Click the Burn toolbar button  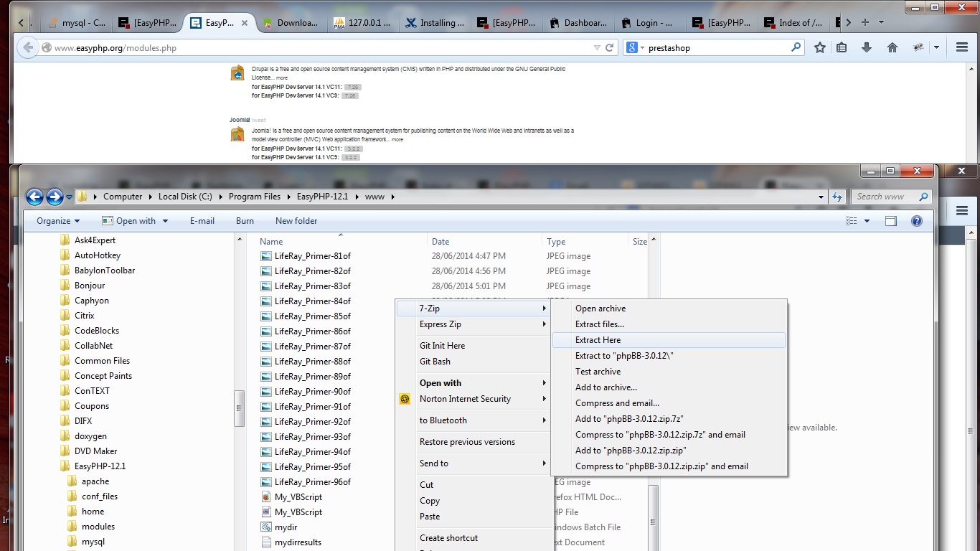pyautogui.click(x=245, y=221)
